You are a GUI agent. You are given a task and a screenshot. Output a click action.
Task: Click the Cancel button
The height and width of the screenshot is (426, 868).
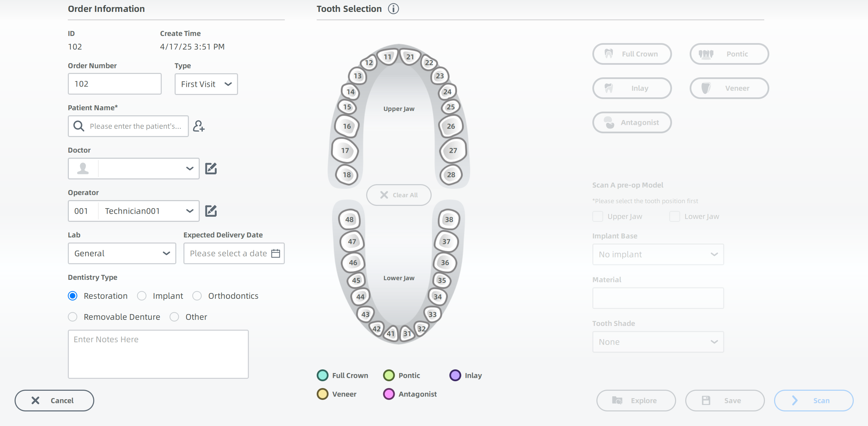tap(54, 401)
